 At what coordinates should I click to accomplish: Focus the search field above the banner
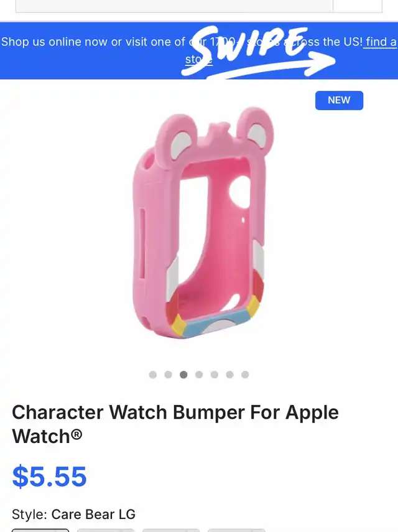pos(174,6)
